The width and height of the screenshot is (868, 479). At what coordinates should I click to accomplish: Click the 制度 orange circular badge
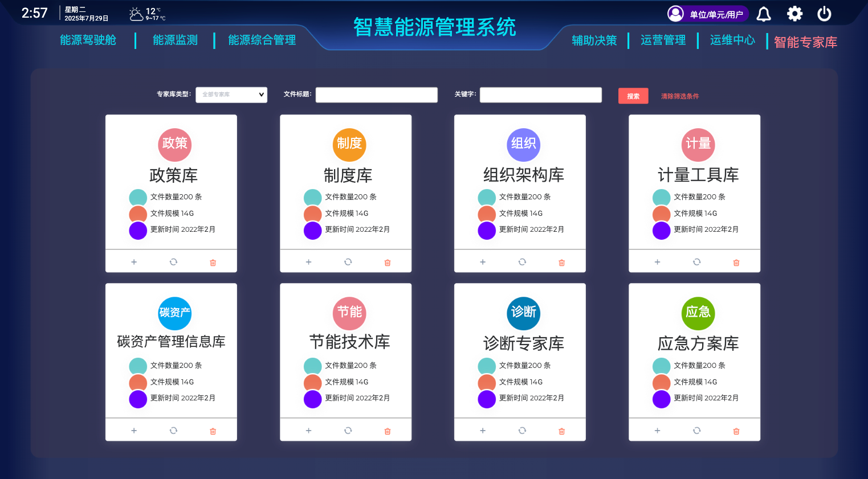(x=349, y=145)
